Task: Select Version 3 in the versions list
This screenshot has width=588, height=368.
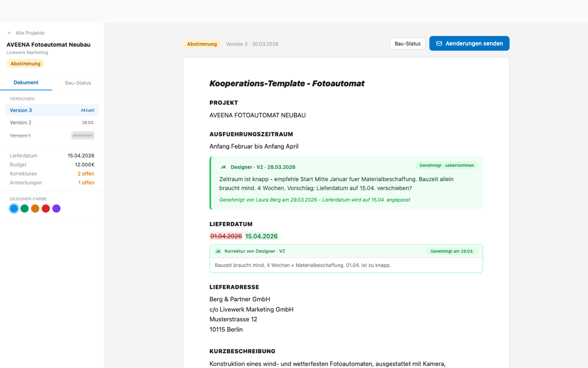Action: 52,110
